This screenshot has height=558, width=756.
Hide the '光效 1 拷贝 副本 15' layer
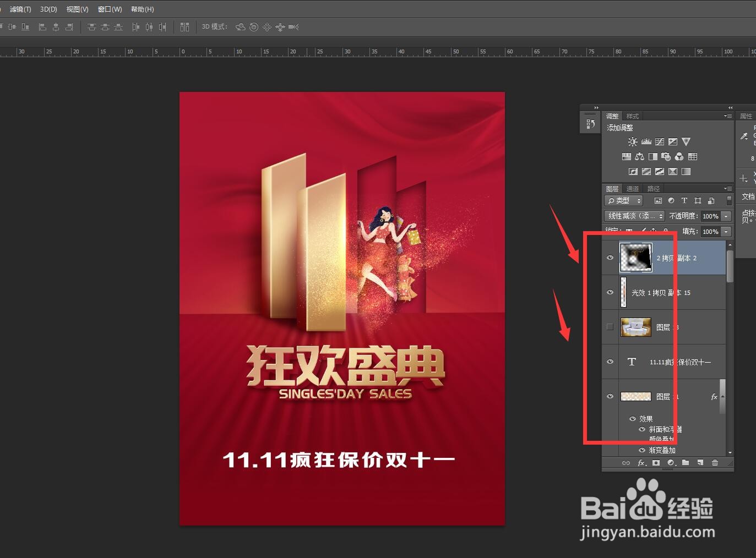pos(610,292)
